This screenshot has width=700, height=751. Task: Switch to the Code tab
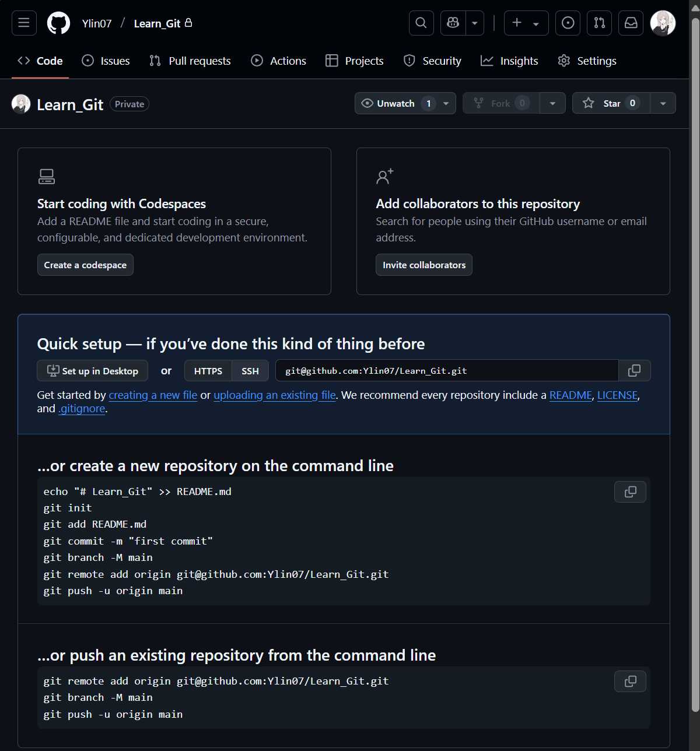[40, 61]
